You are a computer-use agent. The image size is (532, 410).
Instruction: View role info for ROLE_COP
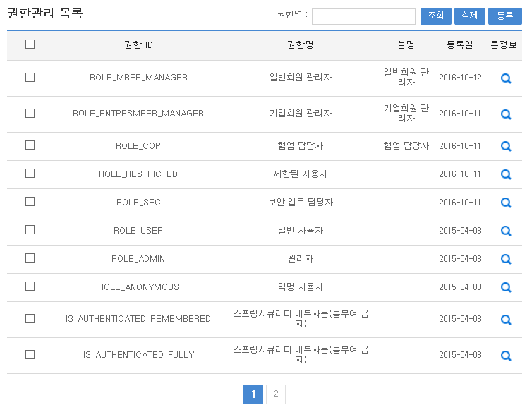coord(505,147)
